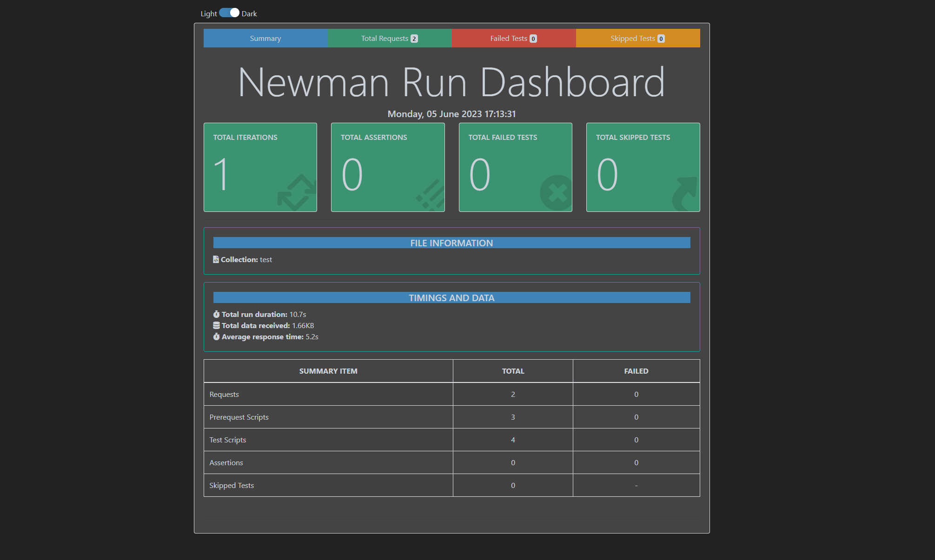Click the FILE INFORMATION header bar
Viewport: 935px width, 560px height.
451,243
